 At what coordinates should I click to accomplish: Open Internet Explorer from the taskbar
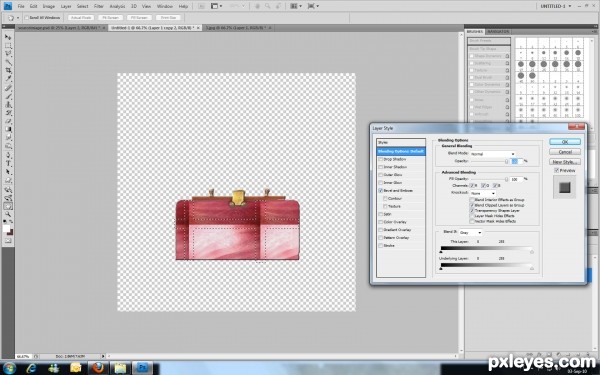(32, 368)
